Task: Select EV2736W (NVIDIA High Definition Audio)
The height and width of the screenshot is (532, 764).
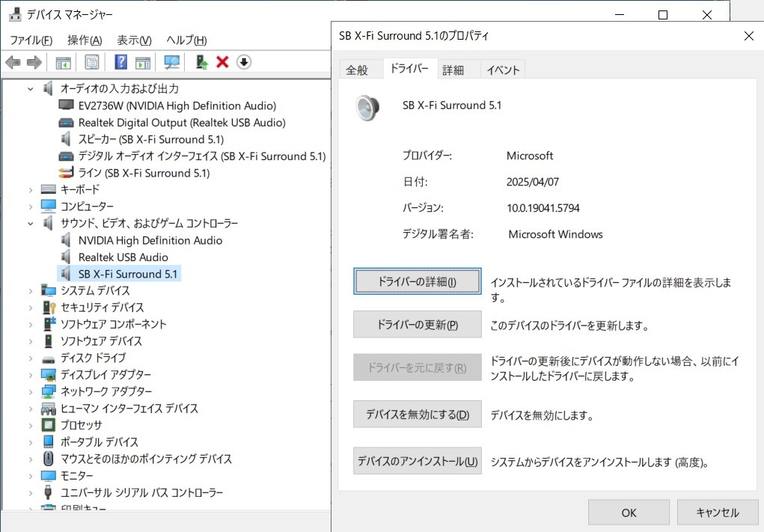Action: 177,106
